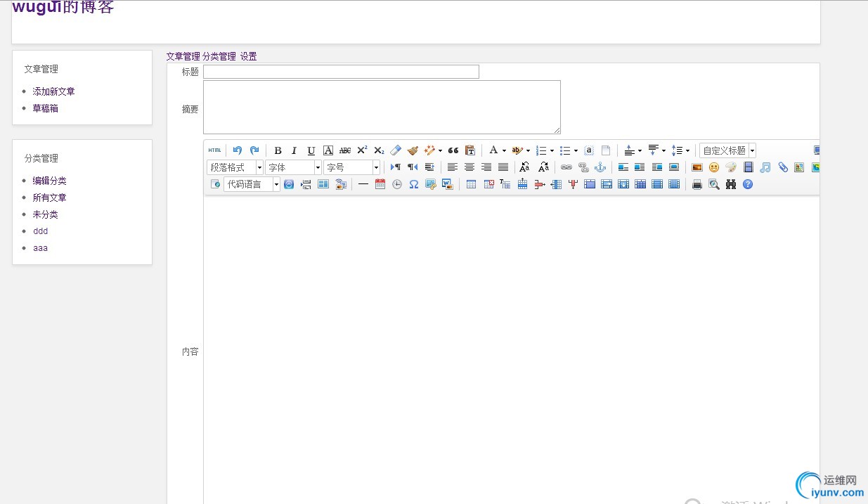Click the select all icon
The width and height of the screenshot is (868, 504).
pyautogui.click(x=589, y=150)
